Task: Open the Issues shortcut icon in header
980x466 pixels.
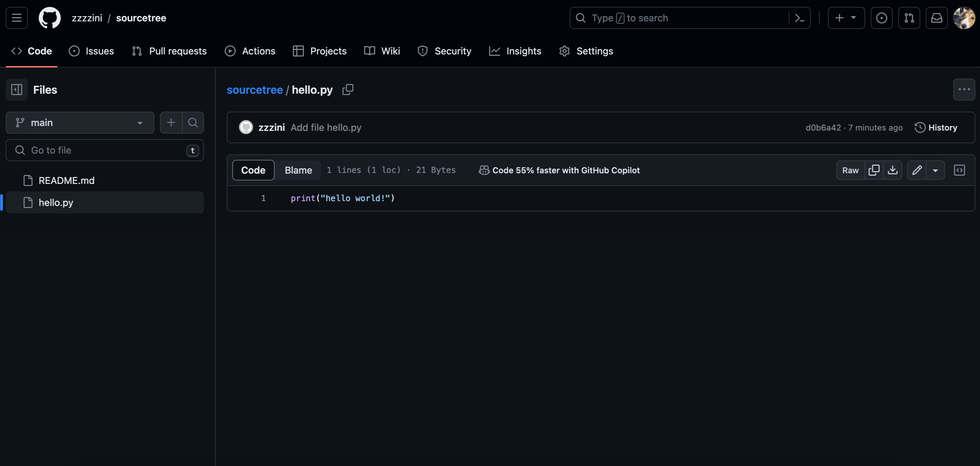Action: [882, 18]
